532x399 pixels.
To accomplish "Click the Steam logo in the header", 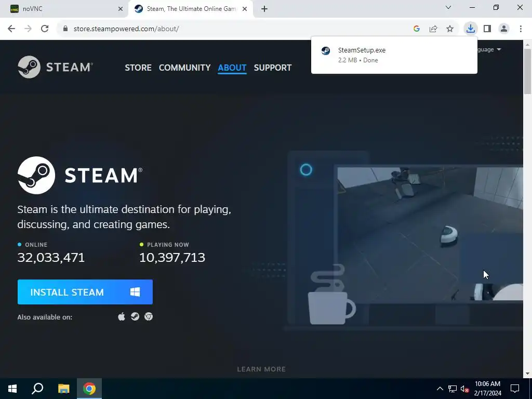I will pyautogui.click(x=55, y=67).
